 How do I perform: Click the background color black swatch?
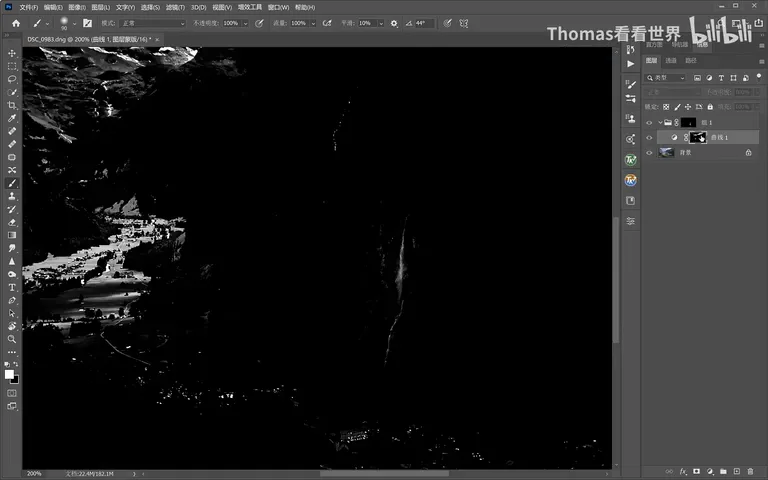(x=15, y=380)
